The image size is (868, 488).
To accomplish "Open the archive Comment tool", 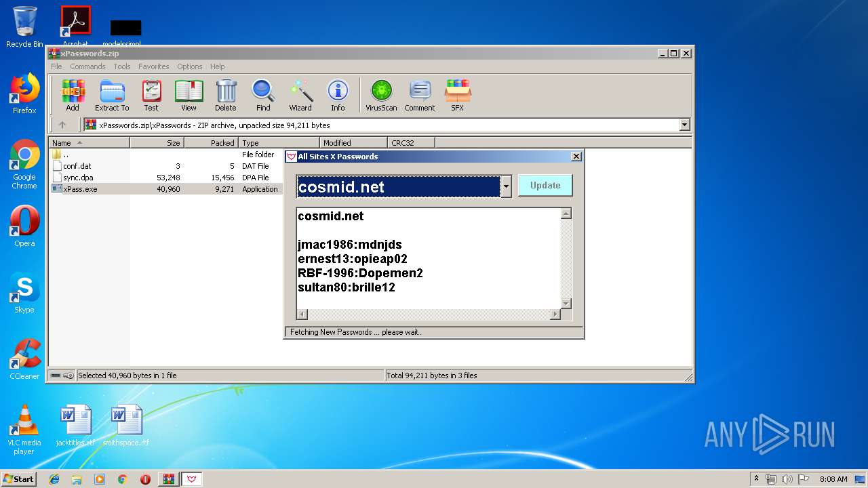I will click(420, 95).
